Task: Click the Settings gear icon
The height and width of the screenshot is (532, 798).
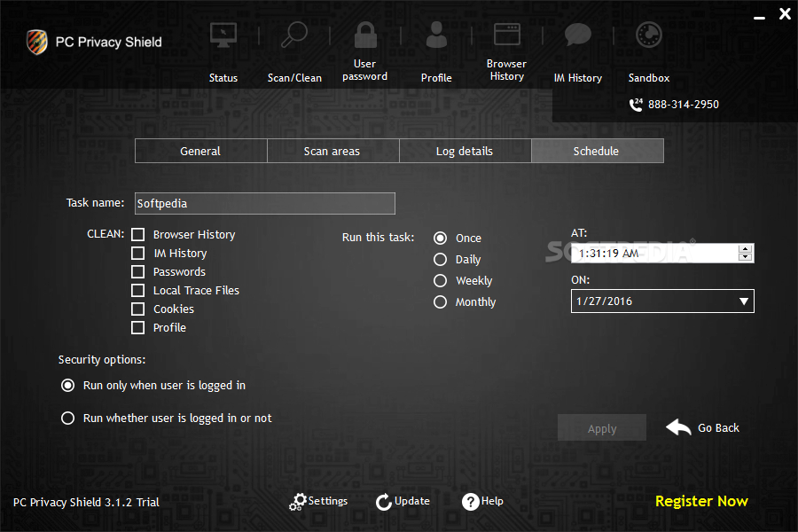Action: coord(298,502)
